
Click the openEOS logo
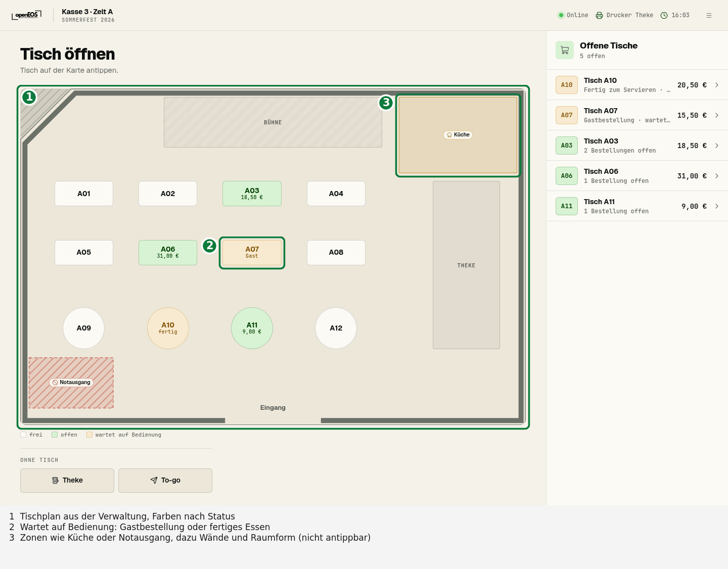(26, 15)
